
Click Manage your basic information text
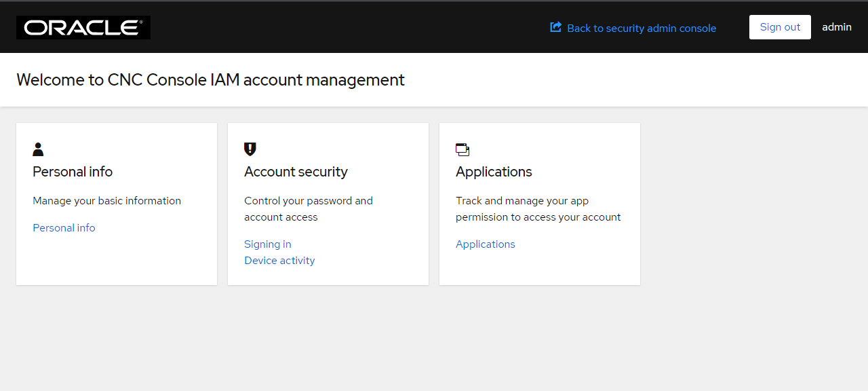coord(106,200)
